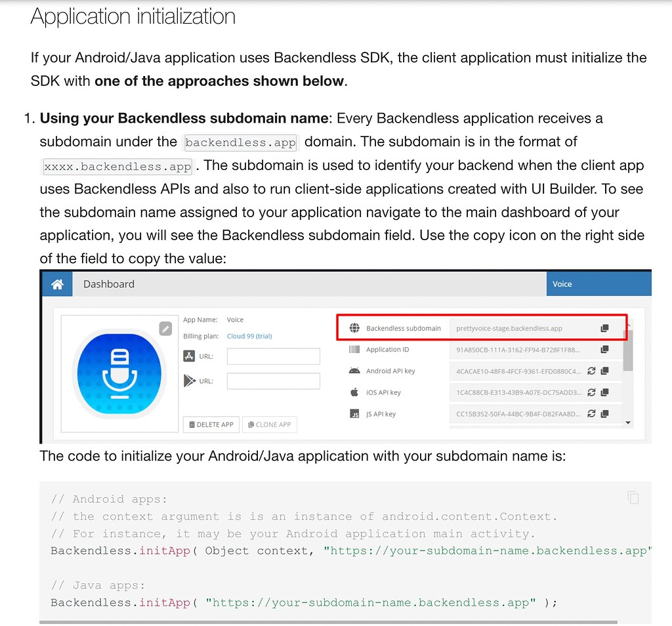Copy the Backendless subdomain value
Viewport: 672px width, 626px height.
(x=604, y=328)
